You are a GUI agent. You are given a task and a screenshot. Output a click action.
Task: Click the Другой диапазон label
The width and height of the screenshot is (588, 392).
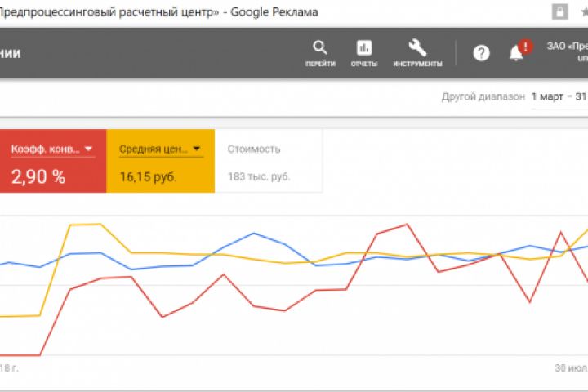483,96
